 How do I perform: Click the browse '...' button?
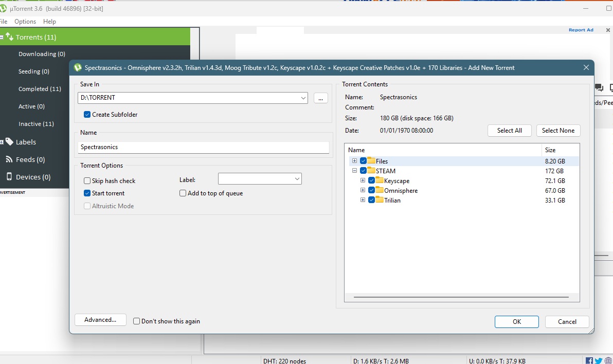[x=320, y=98]
